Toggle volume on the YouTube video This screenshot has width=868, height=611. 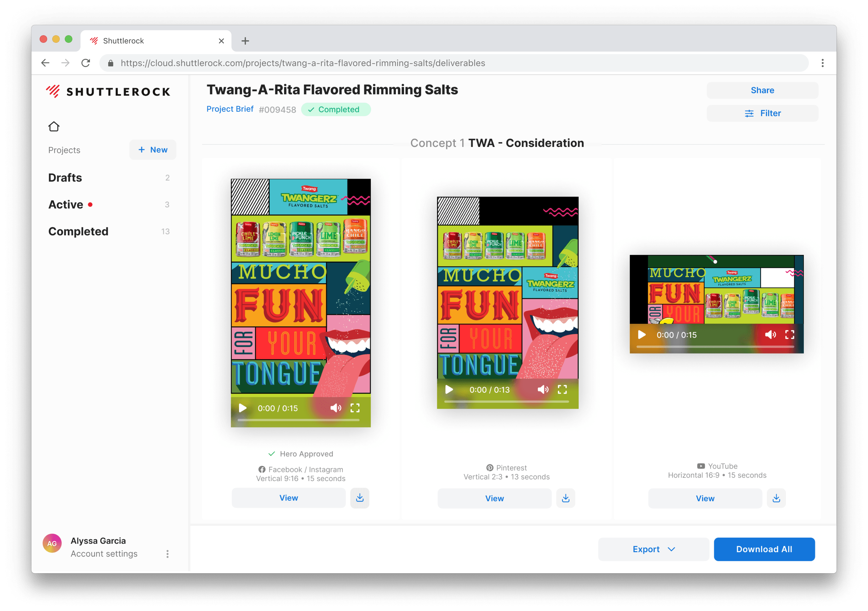[x=771, y=335]
